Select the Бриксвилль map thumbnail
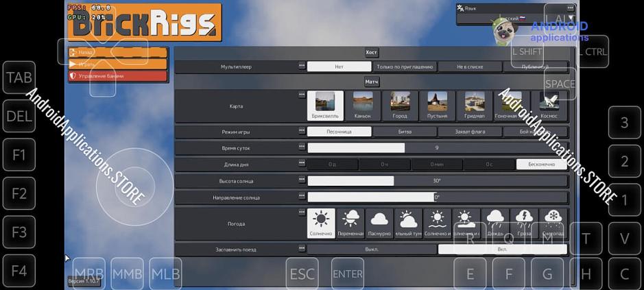644x290 pixels. point(325,106)
